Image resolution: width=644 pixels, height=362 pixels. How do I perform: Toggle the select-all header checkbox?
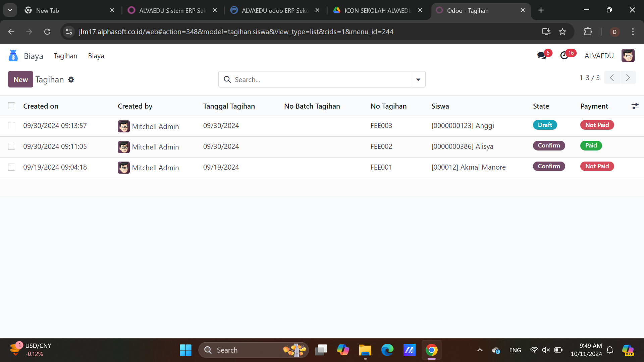[x=12, y=106]
